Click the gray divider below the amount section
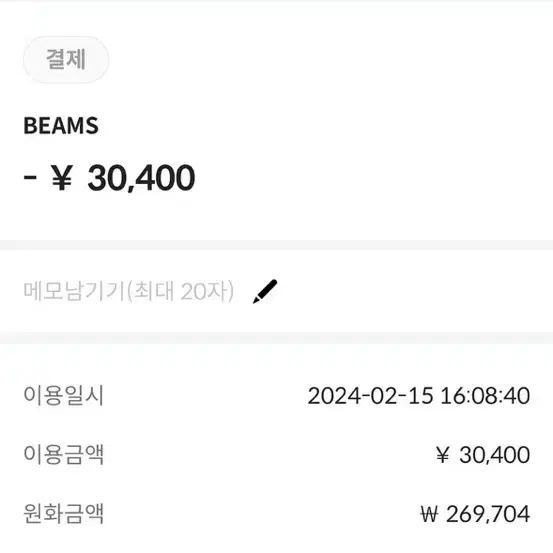The width and height of the screenshot is (553, 553). [x=276, y=245]
